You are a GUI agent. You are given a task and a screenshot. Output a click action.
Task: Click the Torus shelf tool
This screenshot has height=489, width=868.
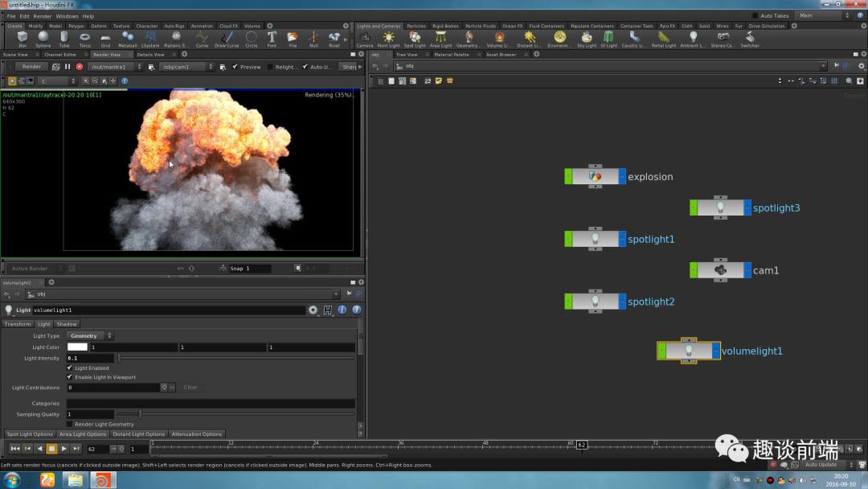[84, 39]
